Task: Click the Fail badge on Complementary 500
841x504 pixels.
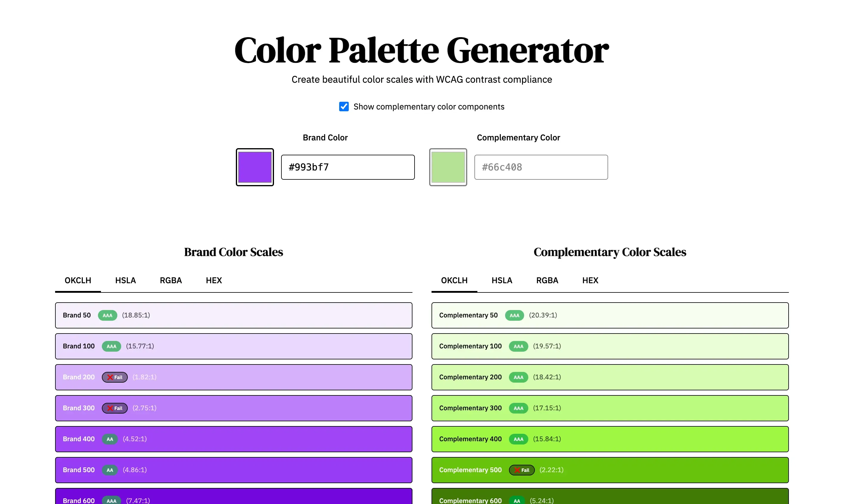Action: pos(521,470)
